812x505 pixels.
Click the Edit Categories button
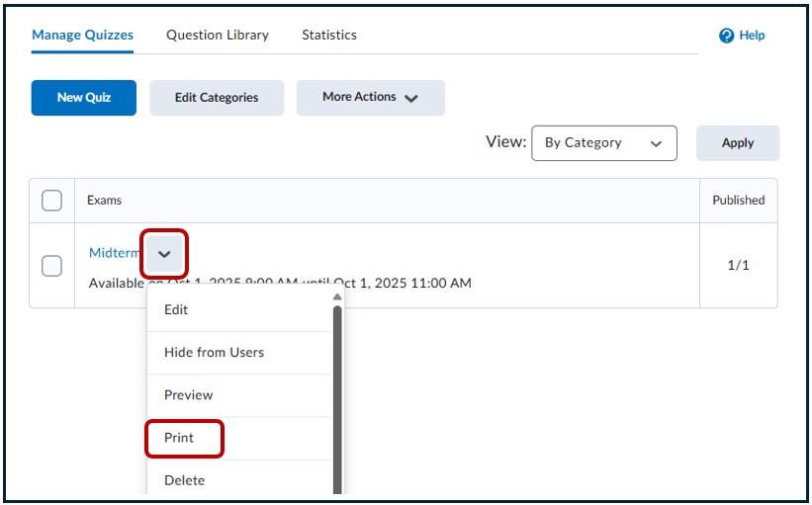[x=217, y=98]
